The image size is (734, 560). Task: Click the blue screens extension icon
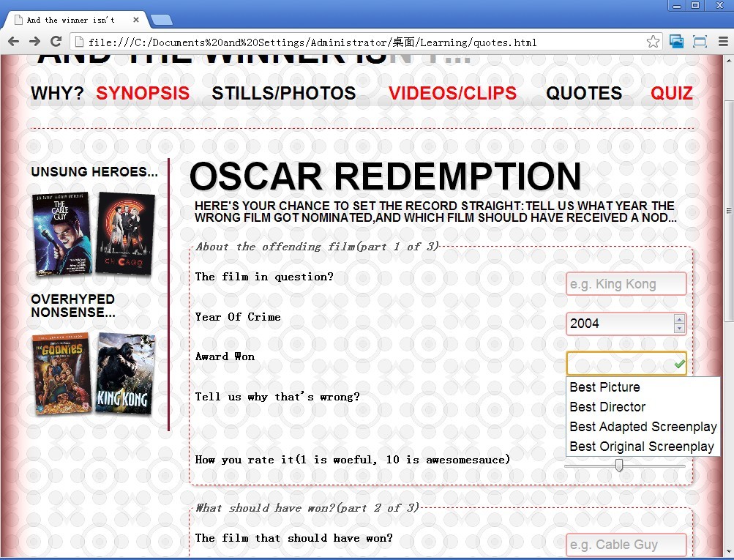pos(676,42)
